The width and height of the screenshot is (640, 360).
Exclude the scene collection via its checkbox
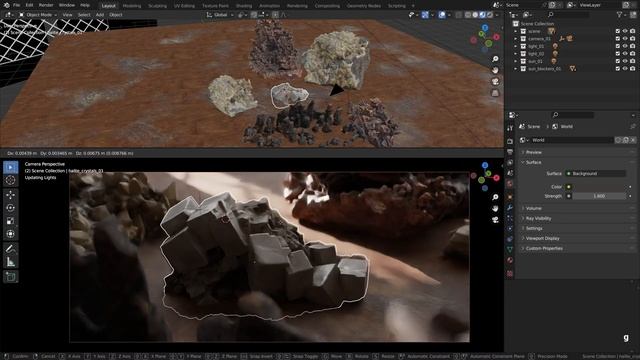(x=618, y=31)
